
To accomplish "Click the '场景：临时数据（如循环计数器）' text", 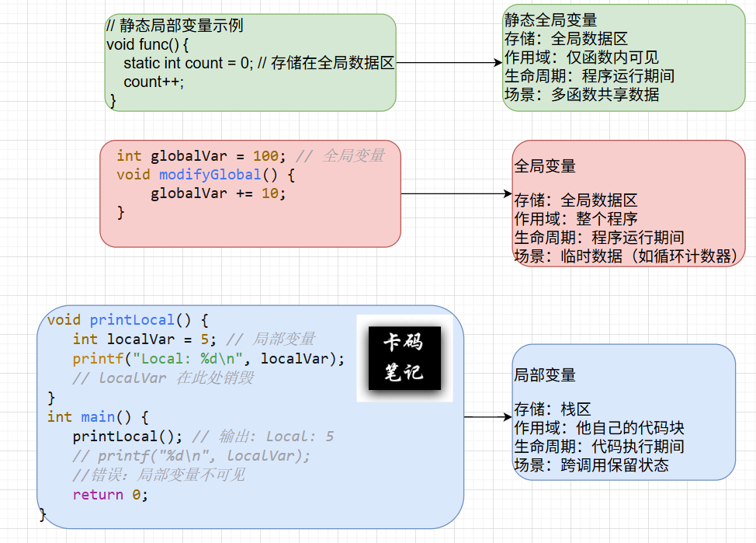I will coord(625,256).
